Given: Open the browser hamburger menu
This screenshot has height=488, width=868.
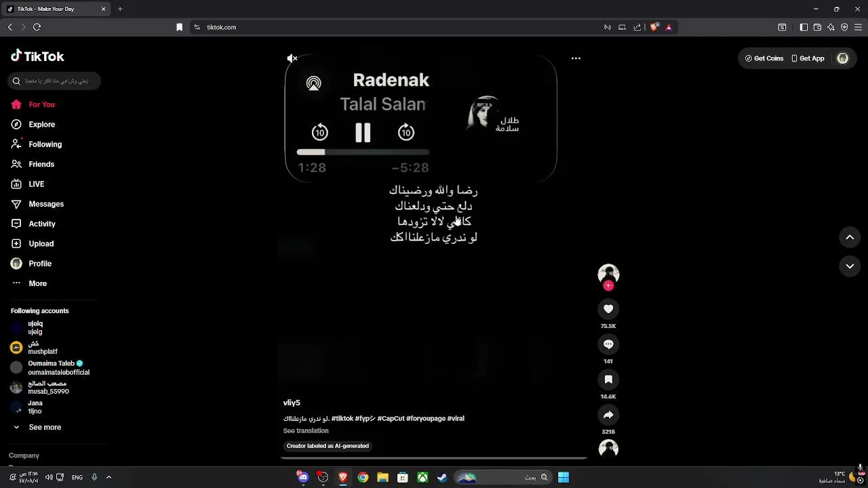Looking at the screenshot, I should click(x=858, y=27).
